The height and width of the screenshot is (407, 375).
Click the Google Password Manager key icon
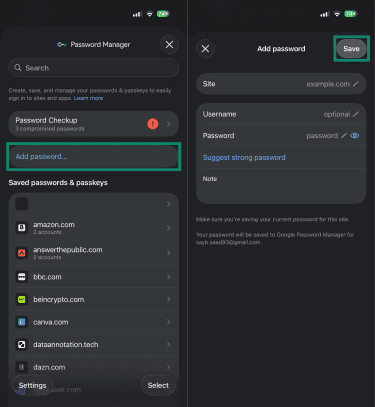click(x=62, y=45)
